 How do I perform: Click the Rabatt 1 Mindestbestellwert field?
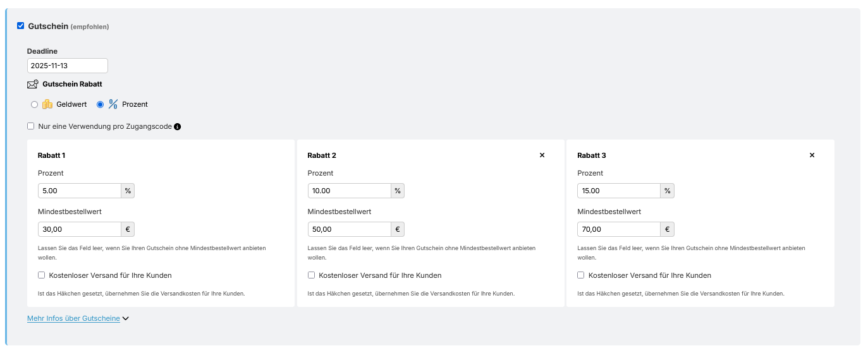coord(80,229)
